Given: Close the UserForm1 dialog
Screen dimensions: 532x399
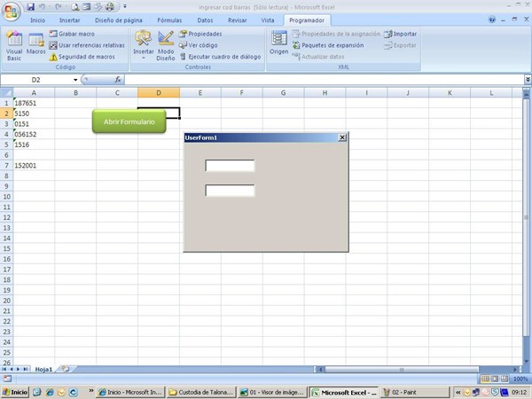Looking at the screenshot, I should 342,137.
